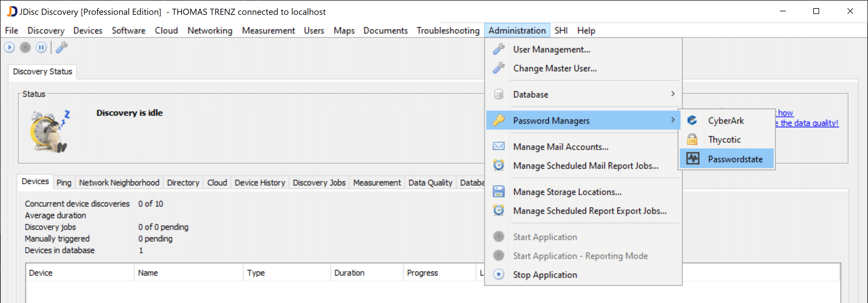Click the data quality hyperlink
The height and width of the screenshot is (303, 868).
click(809, 123)
